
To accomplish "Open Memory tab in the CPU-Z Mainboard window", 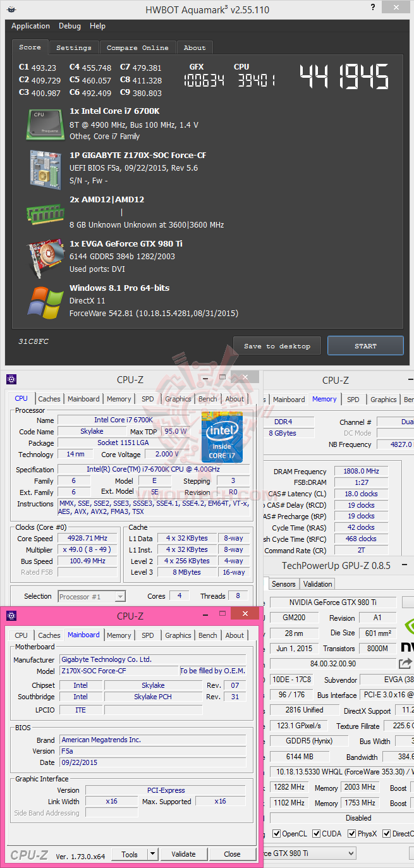I will click(119, 635).
